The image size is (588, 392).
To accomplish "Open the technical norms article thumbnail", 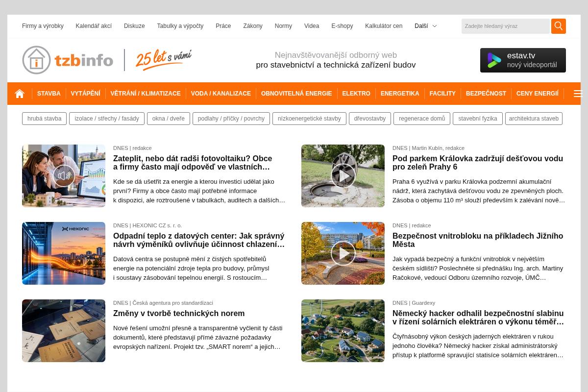I will 64,331.
